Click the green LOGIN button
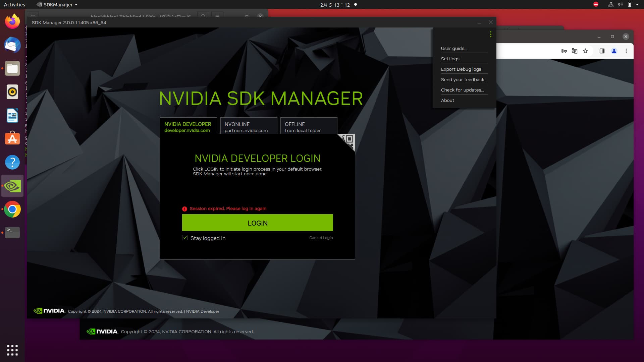The width and height of the screenshot is (644, 362). click(257, 223)
